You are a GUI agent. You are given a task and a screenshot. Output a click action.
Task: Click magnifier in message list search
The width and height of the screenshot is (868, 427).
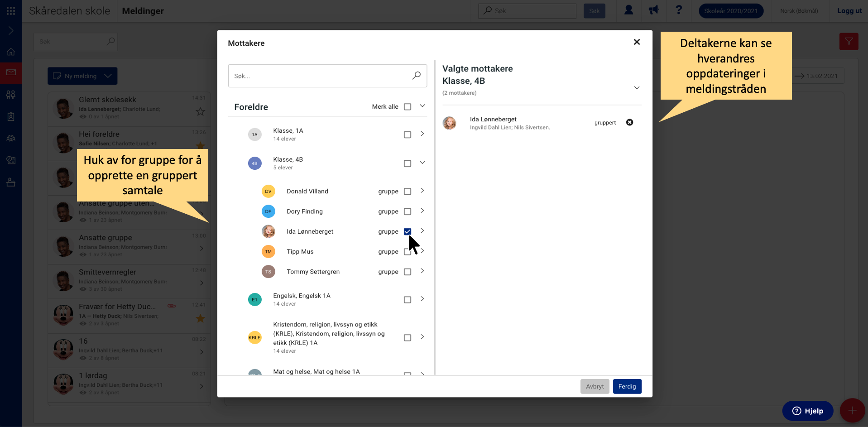pyautogui.click(x=110, y=42)
